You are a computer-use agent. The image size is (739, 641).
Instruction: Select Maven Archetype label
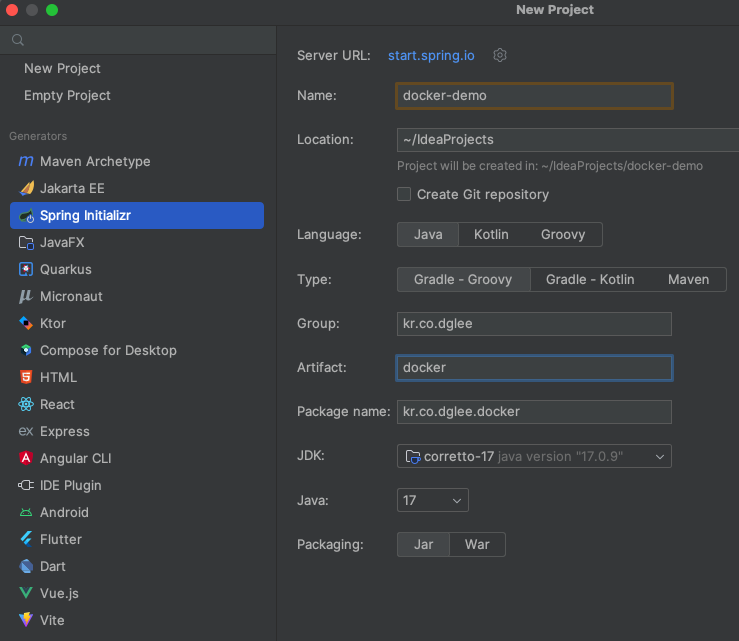[x=95, y=161]
